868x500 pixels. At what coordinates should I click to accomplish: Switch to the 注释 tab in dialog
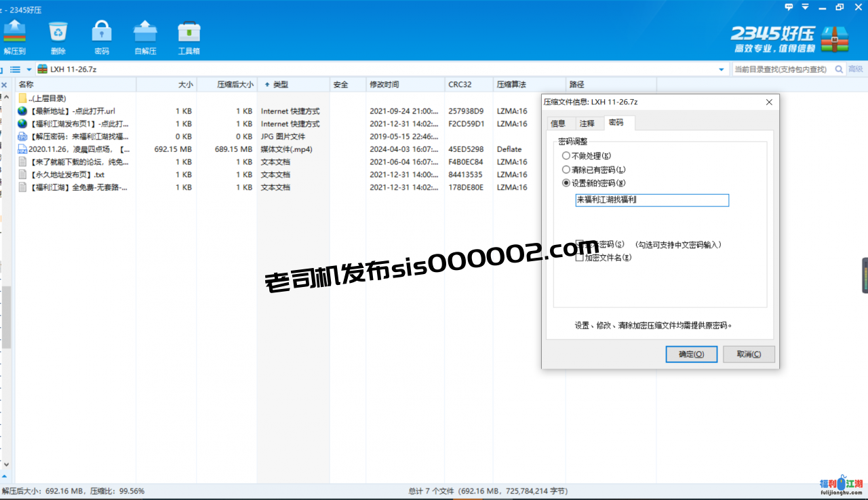pyautogui.click(x=587, y=123)
